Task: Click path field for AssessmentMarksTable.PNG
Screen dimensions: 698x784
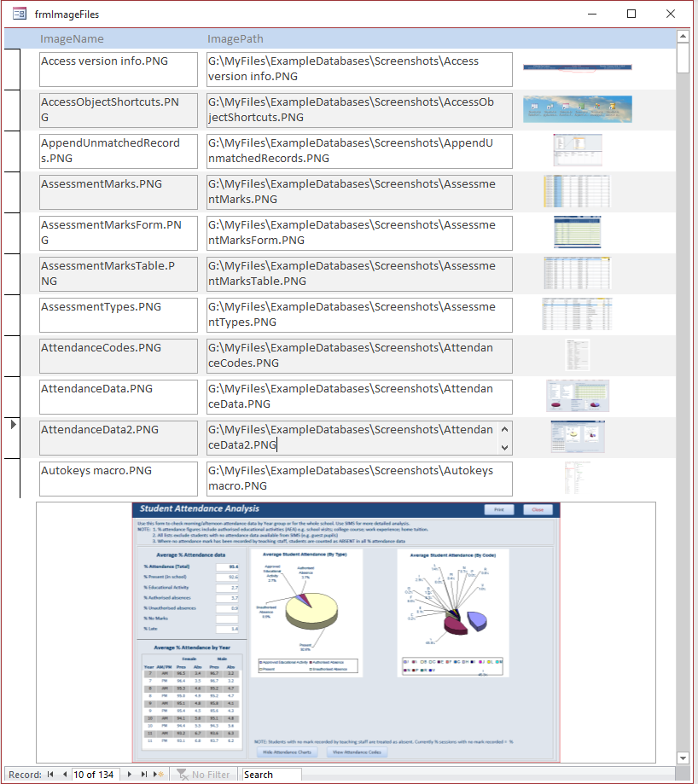Action: (x=359, y=275)
